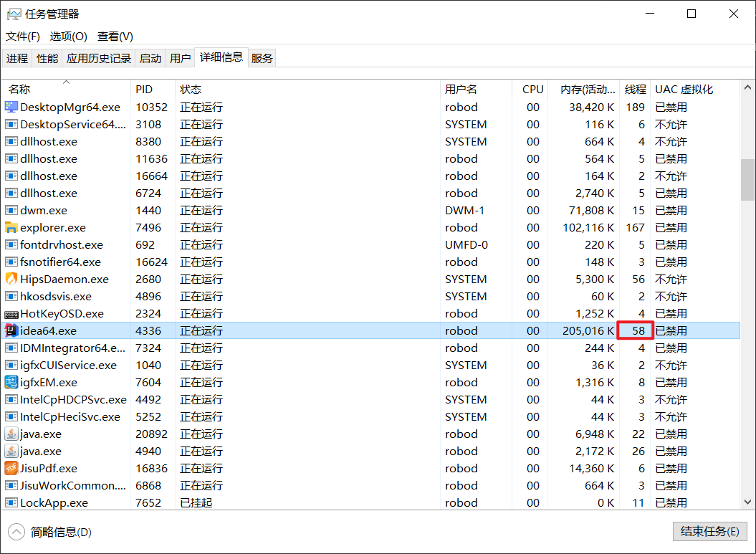756x554 pixels.
Task: Click PID value 4336
Action: 148,331
